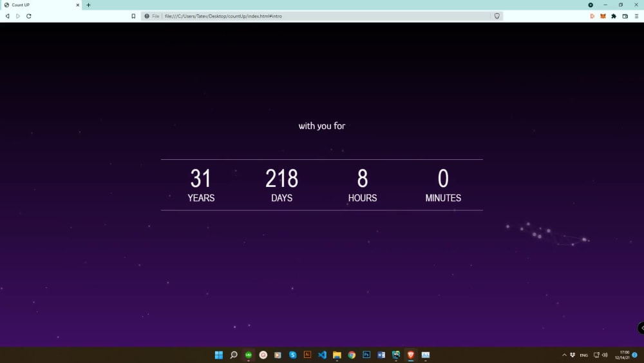Click the orange extension icon left of MetaMask
This screenshot has height=363, width=644.
[x=592, y=16]
